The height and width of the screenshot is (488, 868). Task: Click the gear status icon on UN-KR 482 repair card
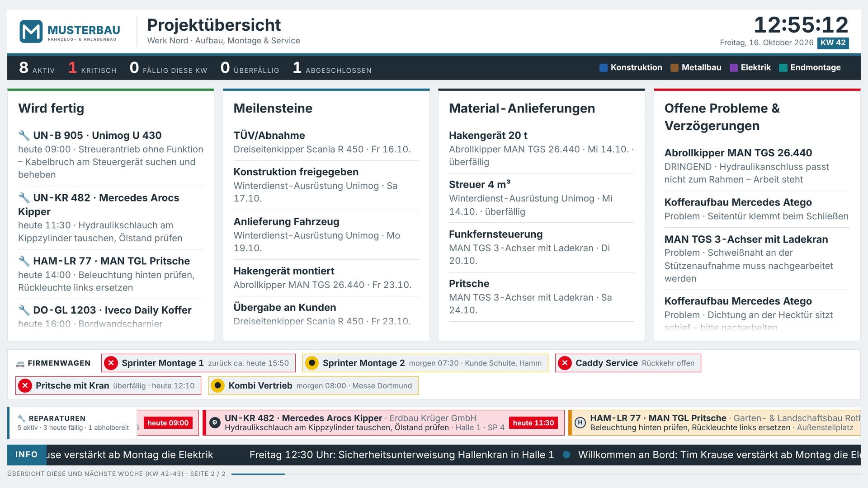point(215,422)
